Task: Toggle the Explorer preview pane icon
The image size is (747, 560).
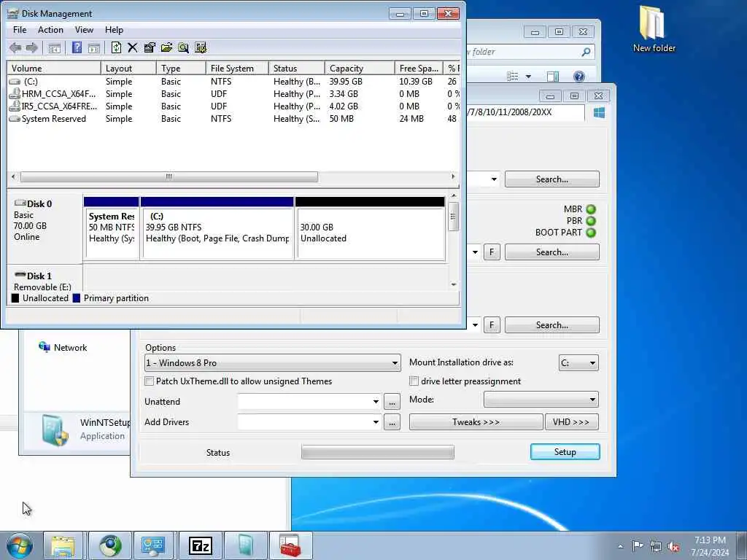Action: point(553,76)
